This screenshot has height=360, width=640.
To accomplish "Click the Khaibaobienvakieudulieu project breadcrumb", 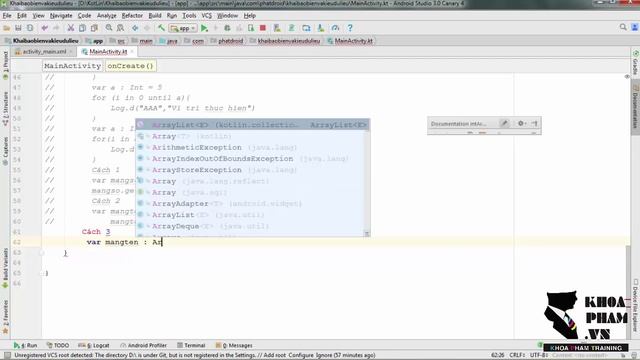I will pyautogui.click(x=42, y=41).
